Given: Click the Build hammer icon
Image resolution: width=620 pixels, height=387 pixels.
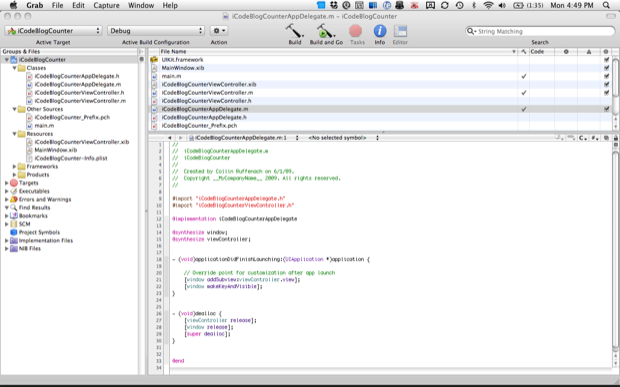Looking at the screenshot, I should [x=295, y=31].
